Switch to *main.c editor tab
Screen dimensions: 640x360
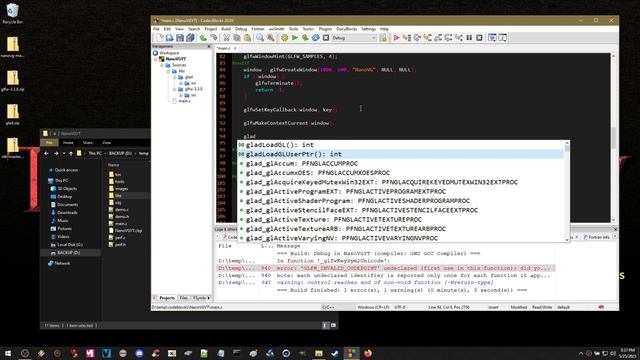(x=224, y=48)
